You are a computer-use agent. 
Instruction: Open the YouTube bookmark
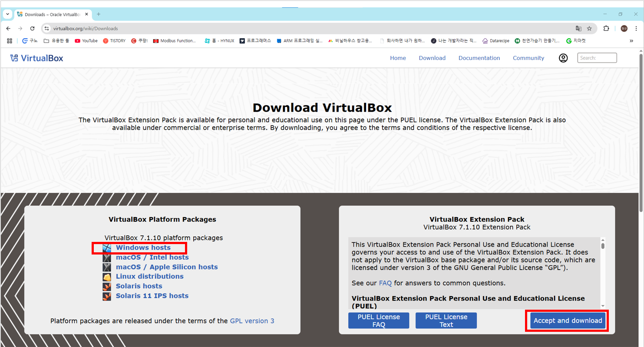[86, 41]
